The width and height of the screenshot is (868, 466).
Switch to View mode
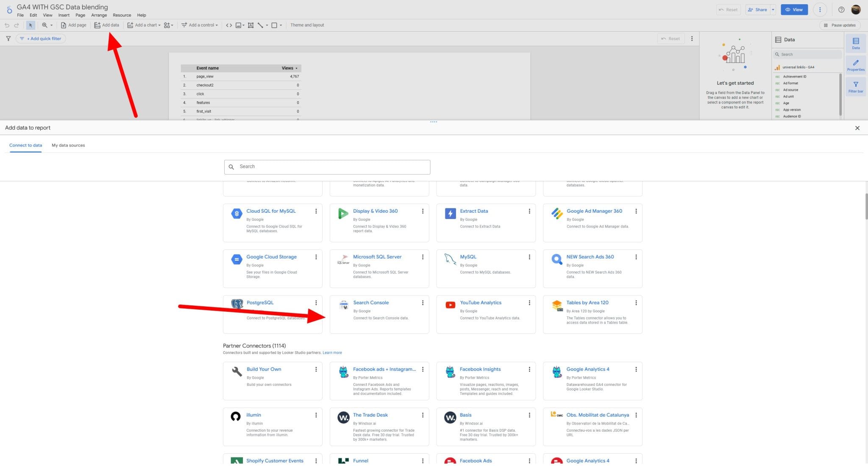(794, 9)
